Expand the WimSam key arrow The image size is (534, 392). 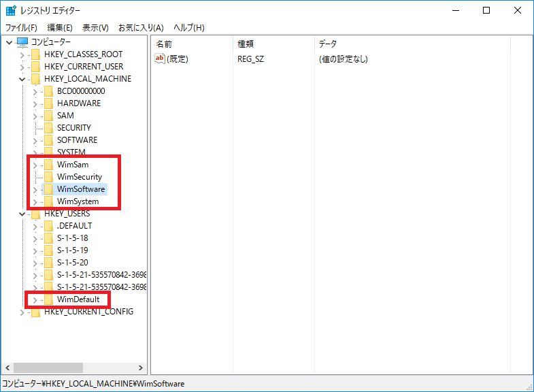(x=35, y=165)
